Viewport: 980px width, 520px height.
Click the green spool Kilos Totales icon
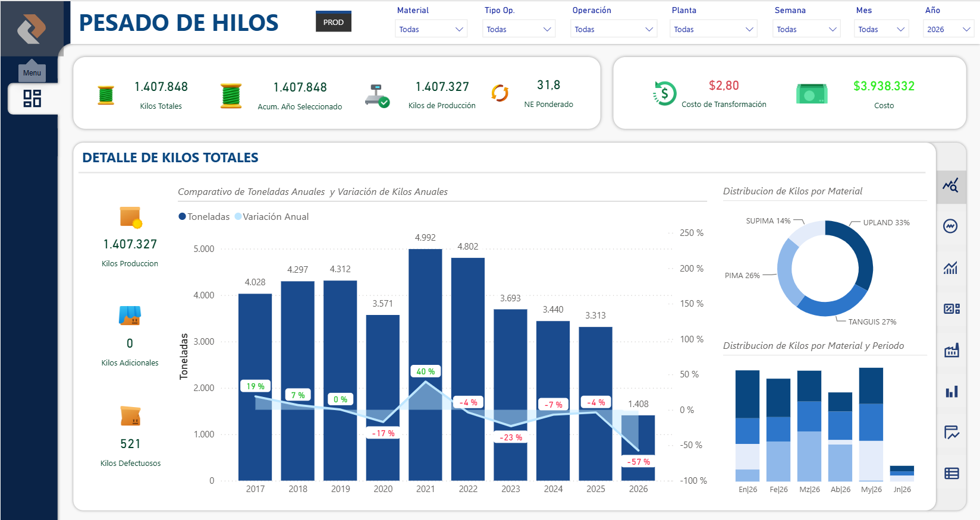(x=106, y=95)
